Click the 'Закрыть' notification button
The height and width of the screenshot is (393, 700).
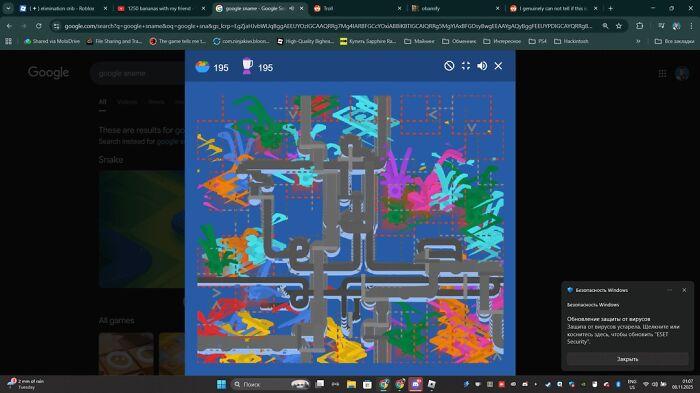[x=627, y=359]
